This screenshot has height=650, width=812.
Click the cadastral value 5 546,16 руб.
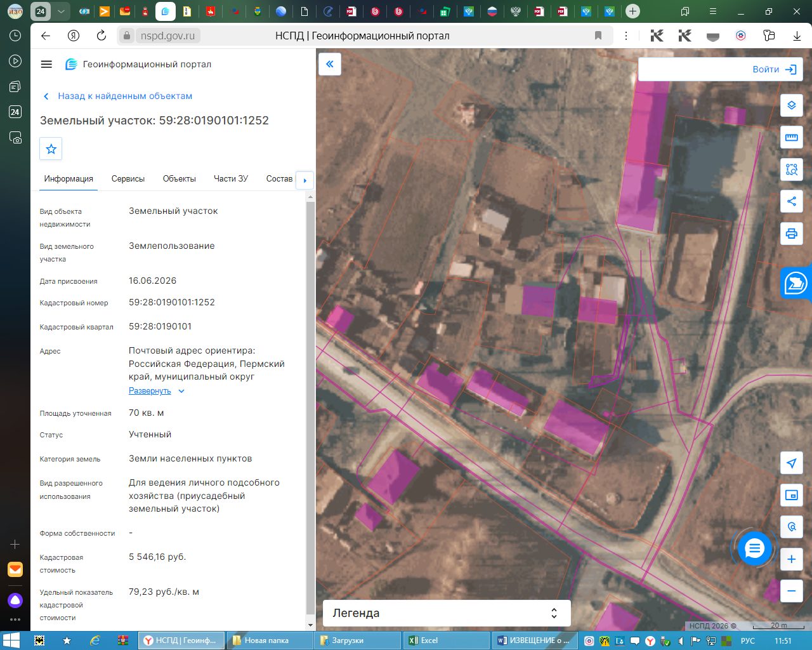(157, 557)
